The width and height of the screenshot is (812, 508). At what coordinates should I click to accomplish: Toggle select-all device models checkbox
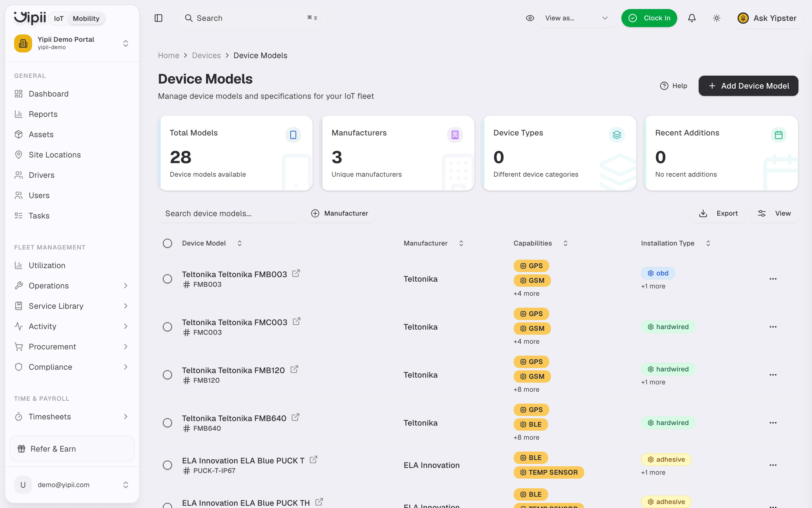pos(167,243)
